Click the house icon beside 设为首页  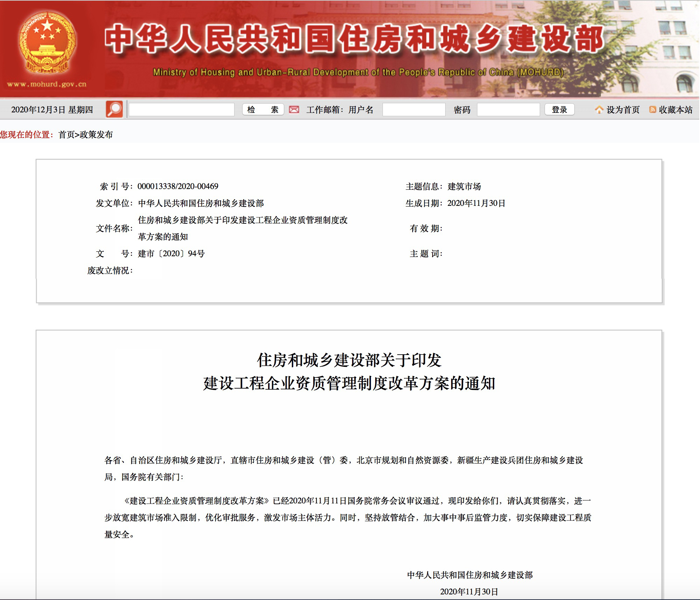click(599, 110)
